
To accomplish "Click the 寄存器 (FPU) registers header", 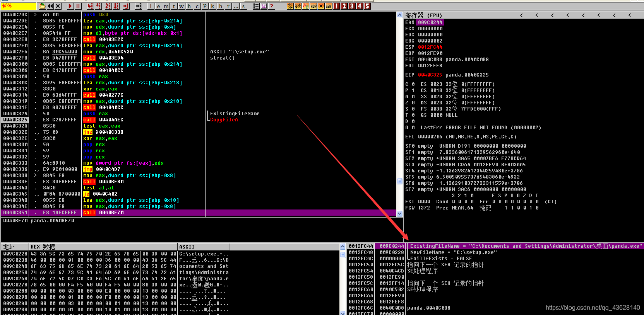I will coord(423,15).
